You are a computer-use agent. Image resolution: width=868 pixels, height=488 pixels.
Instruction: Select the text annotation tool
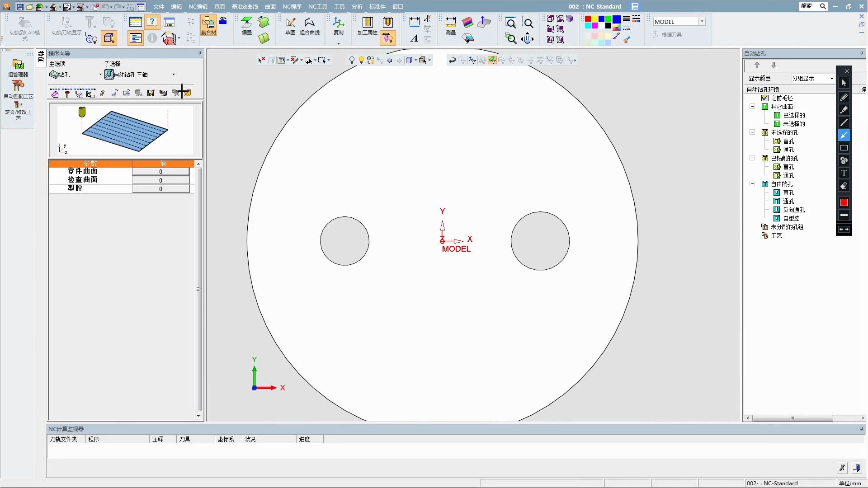[844, 173]
